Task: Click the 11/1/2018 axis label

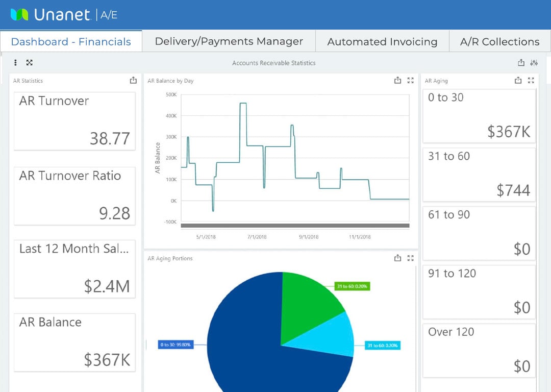Action: point(360,237)
